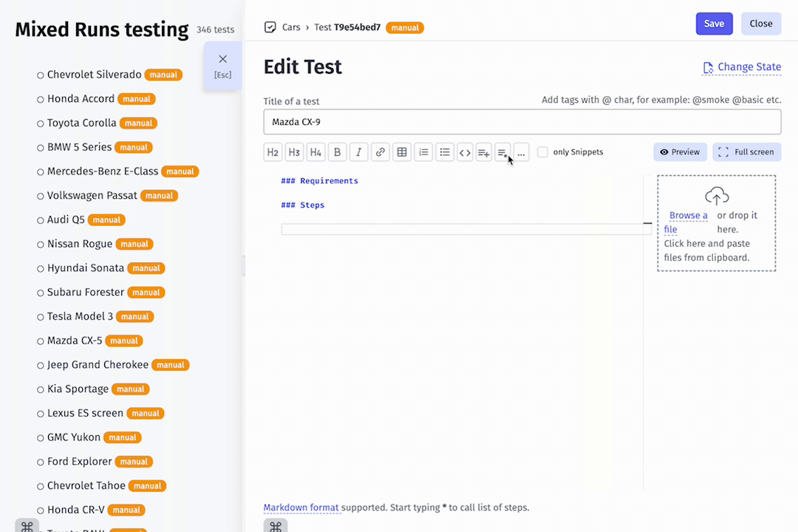
Task: Open the Honda CR-V test
Action: coord(76,510)
